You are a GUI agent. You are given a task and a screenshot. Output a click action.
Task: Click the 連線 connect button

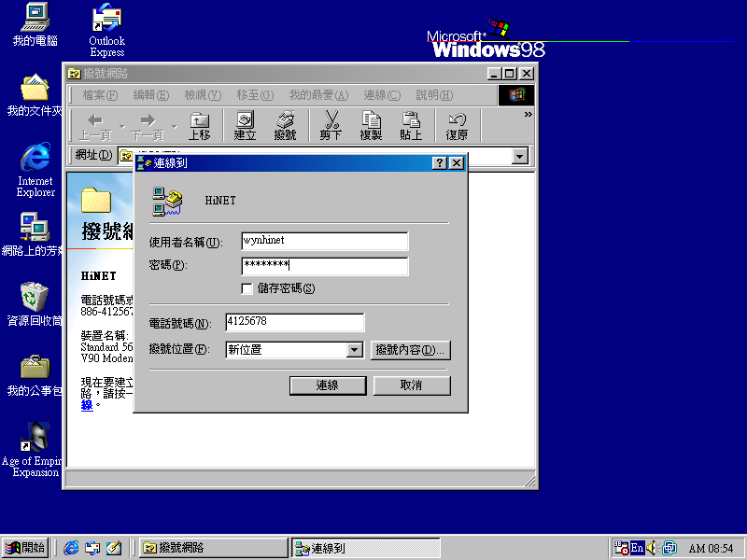(328, 385)
